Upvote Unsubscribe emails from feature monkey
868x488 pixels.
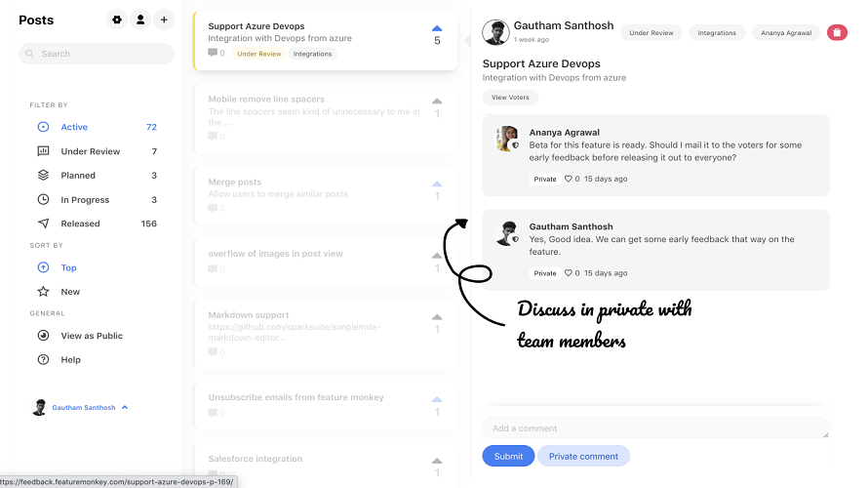437,399
